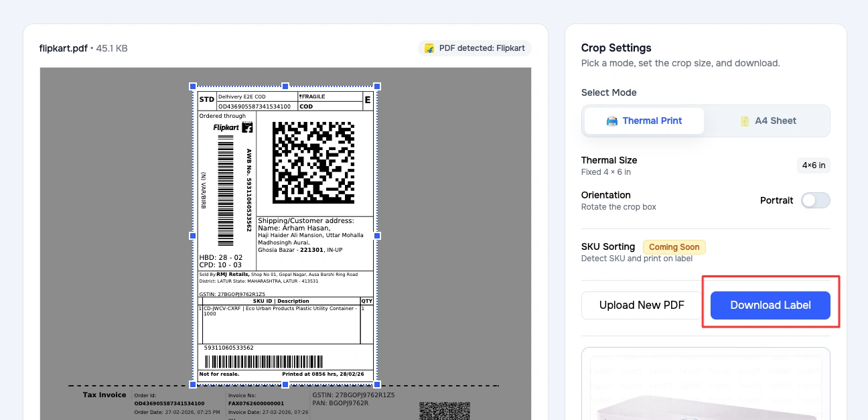This screenshot has height=420, width=868.
Task: Click the 4×6 in size badge
Action: point(814,165)
